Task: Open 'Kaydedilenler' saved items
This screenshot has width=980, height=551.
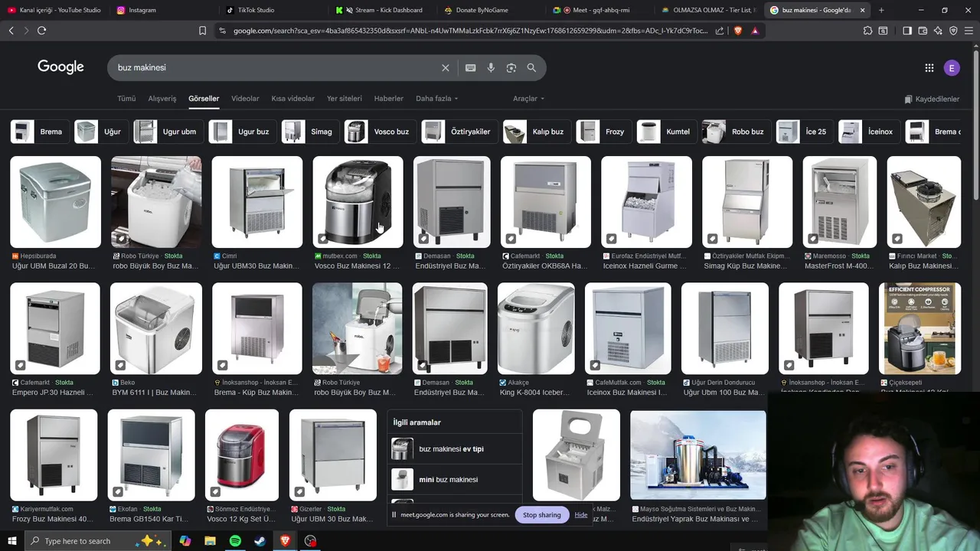Action: (932, 99)
